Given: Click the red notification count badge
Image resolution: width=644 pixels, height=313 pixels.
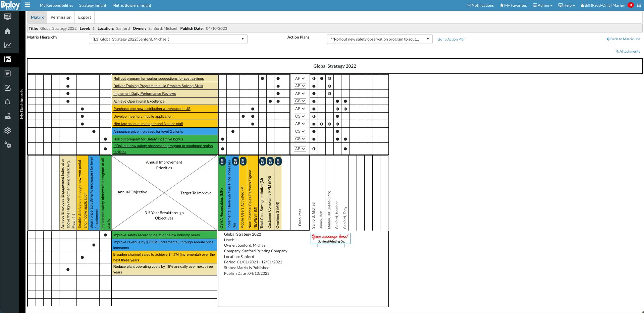Looking at the screenshot, I should (631, 5).
